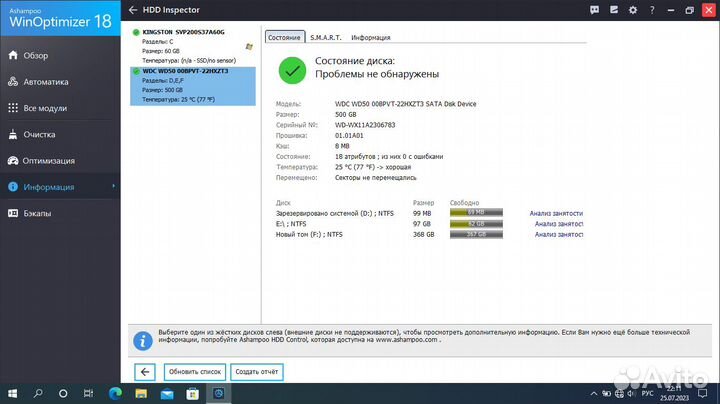Click free space bar for E:\ partition
720x404 pixels.
coord(476,224)
